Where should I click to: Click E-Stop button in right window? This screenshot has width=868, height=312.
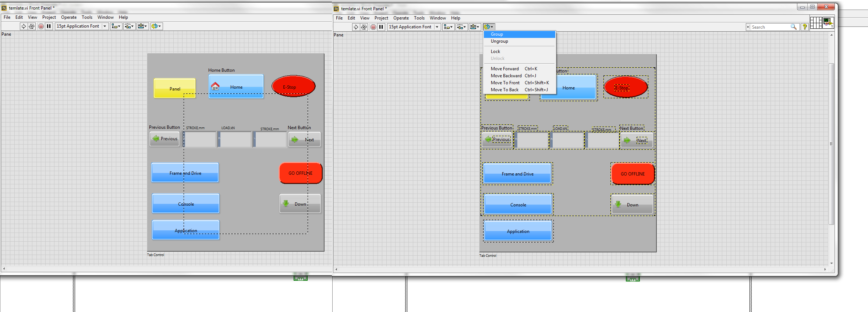tap(626, 87)
